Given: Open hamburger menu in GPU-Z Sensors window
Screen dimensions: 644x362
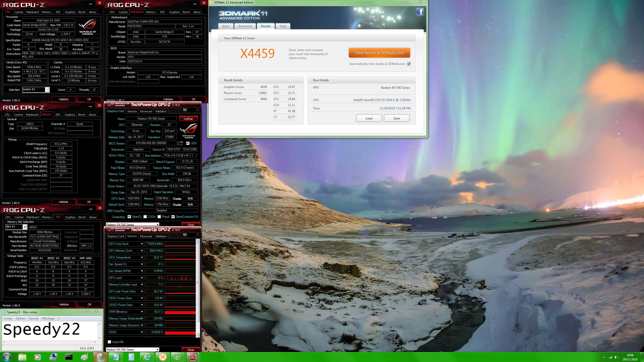Looking at the screenshot, I should click(198, 235).
